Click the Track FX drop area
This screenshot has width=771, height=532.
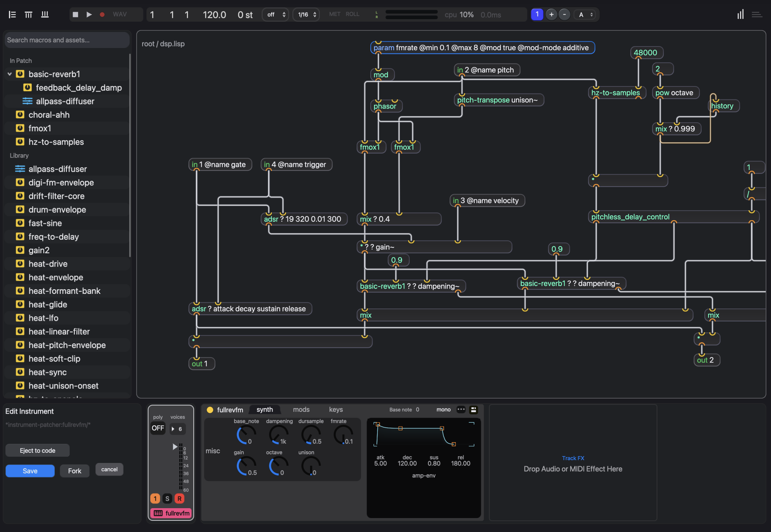point(573,463)
